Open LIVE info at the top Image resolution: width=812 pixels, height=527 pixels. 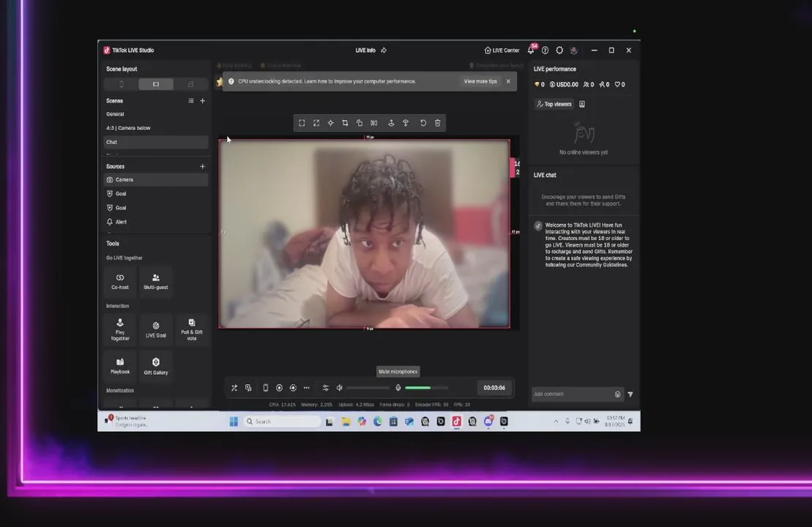[x=365, y=51]
